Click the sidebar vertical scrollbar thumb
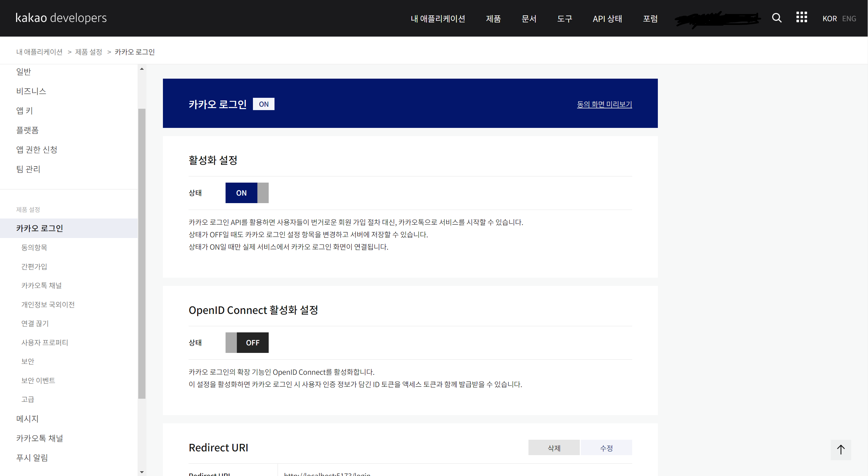Screen dimensions: 868x476 pos(142,253)
